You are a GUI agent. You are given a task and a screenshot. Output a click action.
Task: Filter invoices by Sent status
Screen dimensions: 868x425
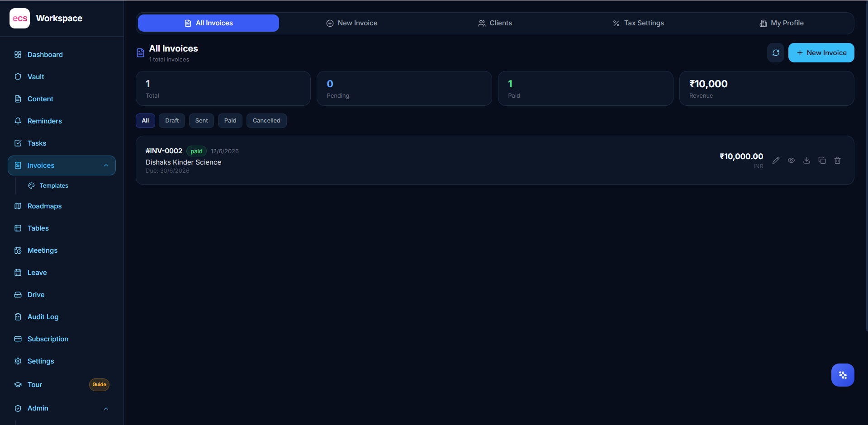click(x=202, y=121)
